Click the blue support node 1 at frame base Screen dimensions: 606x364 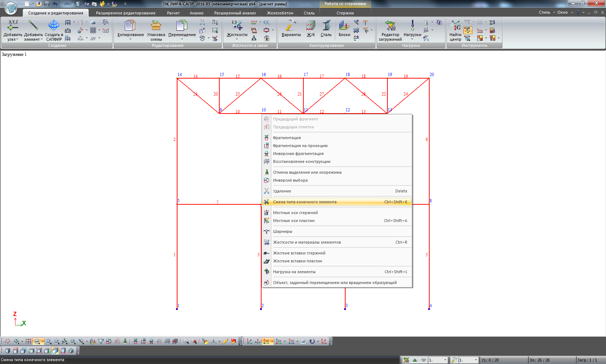(x=177, y=309)
